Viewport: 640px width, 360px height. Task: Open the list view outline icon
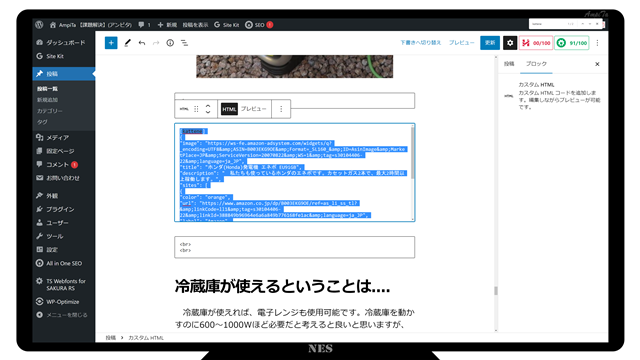click(184, 43)
